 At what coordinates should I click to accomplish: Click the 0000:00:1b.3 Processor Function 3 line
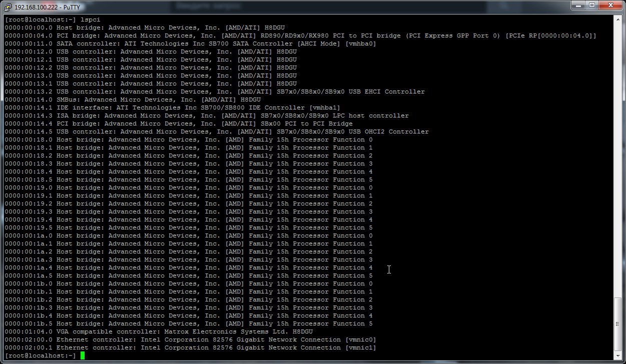pyautogui.click(x=189, y=307)
